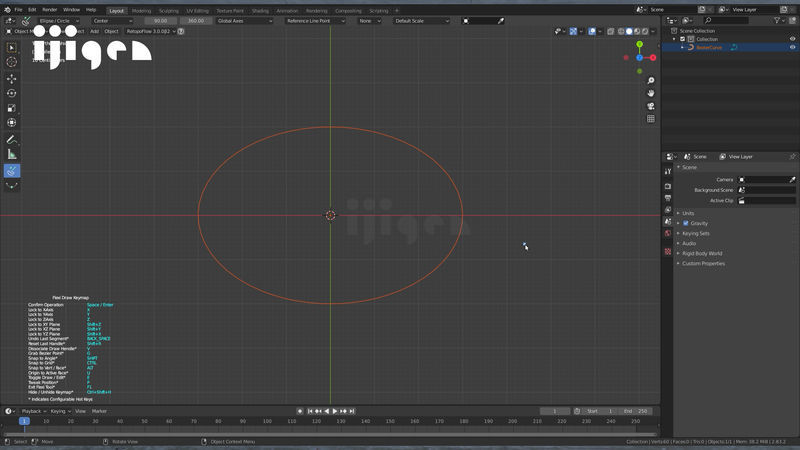This screenshot has width=800, height=450.
Task: Open the RetopoFlow 3.0.0β2 dropdown
Action: click(151, 31)
